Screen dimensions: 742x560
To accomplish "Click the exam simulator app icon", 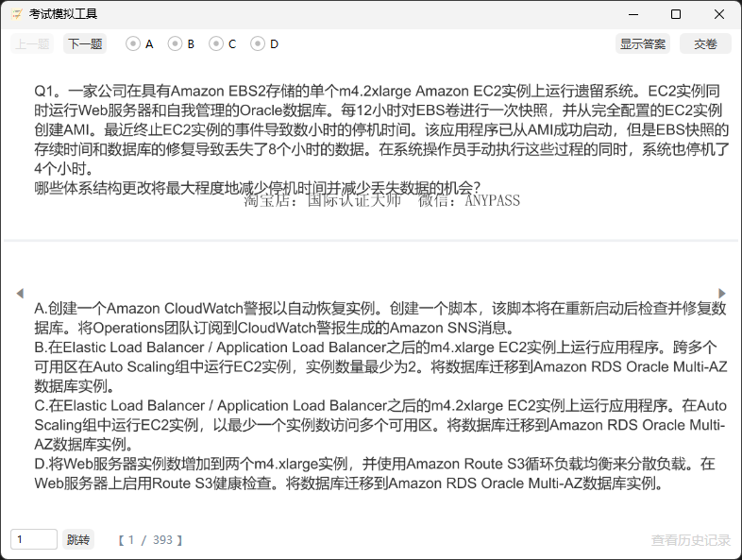I will (x=17, y=14).
